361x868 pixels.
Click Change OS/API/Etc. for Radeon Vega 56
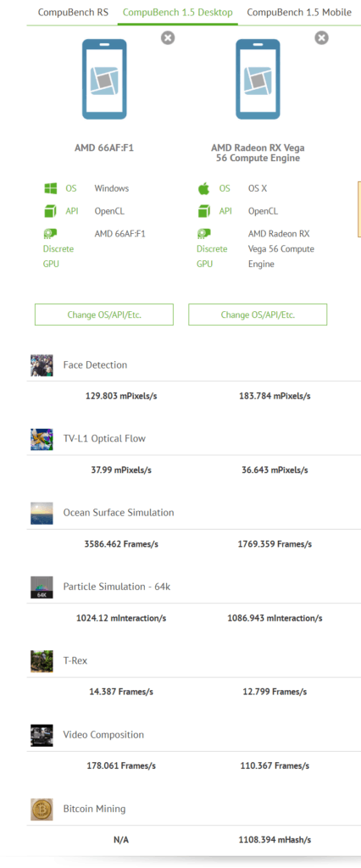click(x=258, y=314)
